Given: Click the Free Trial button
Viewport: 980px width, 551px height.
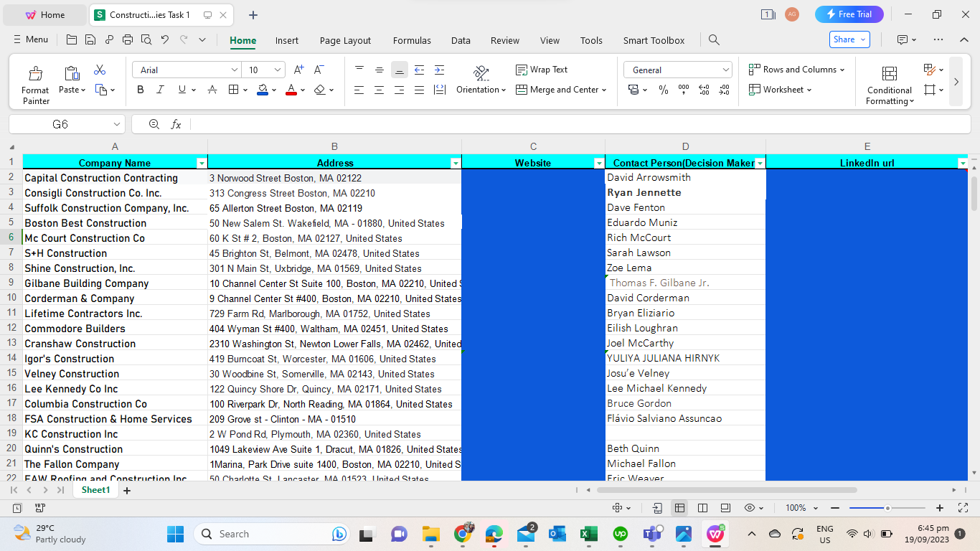Looking at the screenshot, I should click(x=849, y=14).
